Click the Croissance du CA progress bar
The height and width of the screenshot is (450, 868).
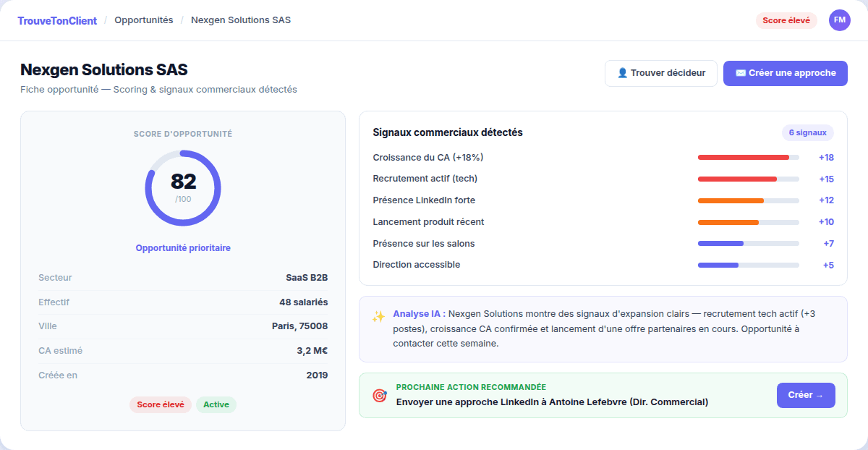click(749, 158)
